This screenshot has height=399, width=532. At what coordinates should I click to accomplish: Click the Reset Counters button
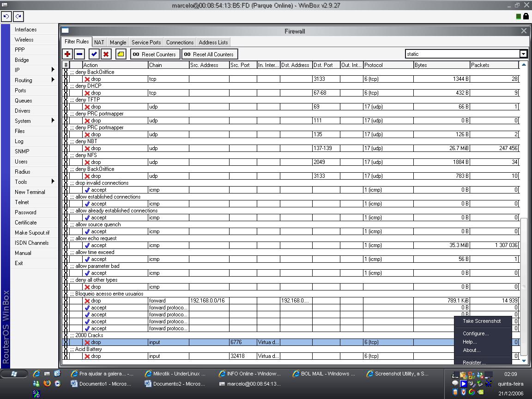pyautogui.click(x=155, y=54)
